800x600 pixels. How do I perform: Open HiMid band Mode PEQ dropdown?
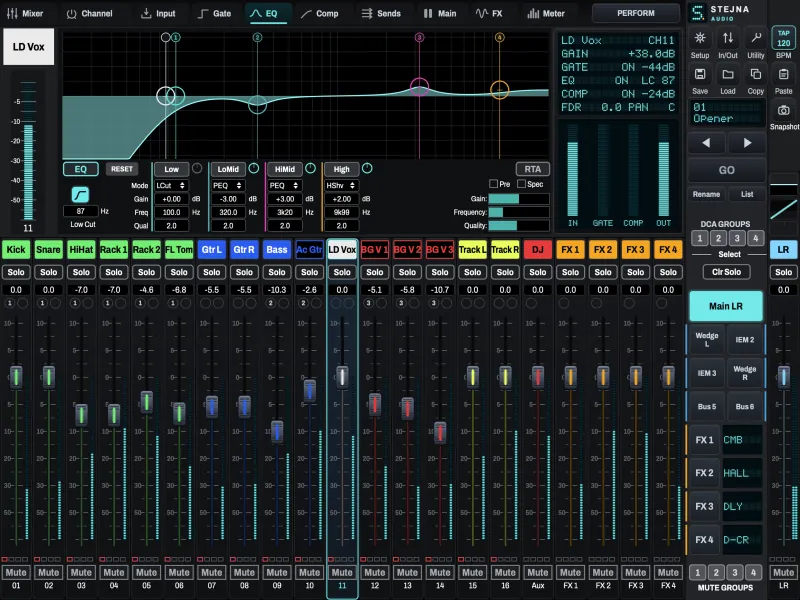(x=284, y=186)
